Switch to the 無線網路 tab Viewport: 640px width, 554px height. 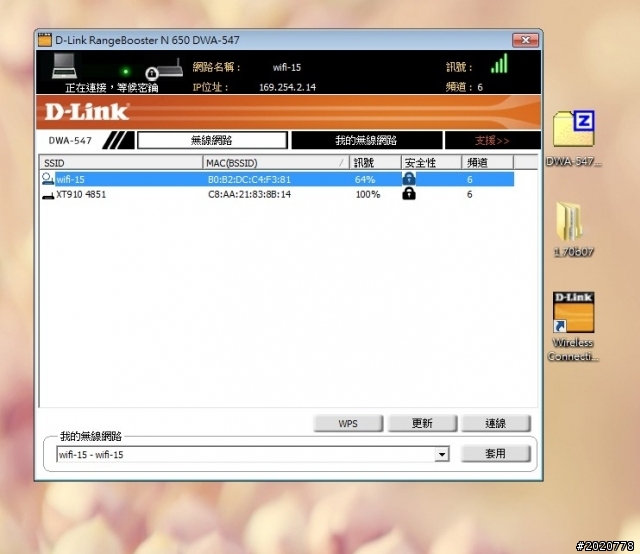click(x=212, y=140)
